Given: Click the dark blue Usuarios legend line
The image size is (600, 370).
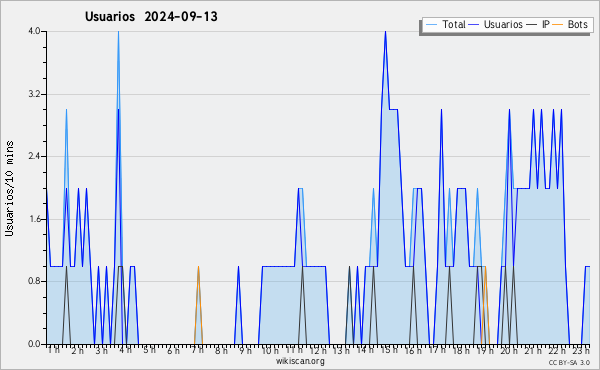Looking at the screenshot, I should click(x=474, y=25).
